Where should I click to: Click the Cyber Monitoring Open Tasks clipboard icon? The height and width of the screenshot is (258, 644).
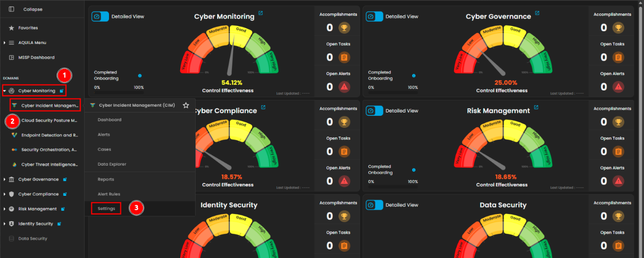click(344, 57)
